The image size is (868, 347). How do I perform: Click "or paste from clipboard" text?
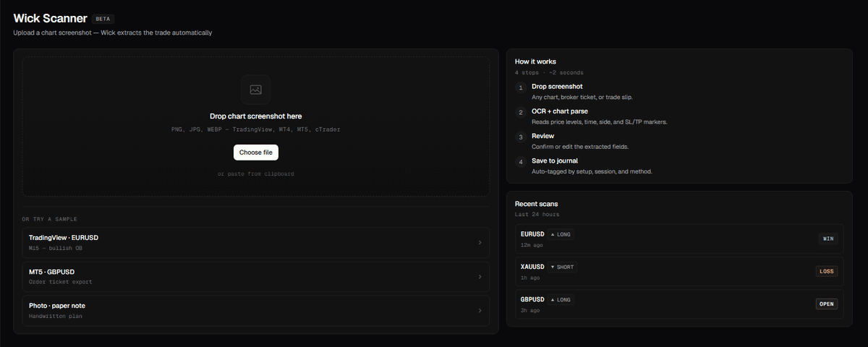255,173
